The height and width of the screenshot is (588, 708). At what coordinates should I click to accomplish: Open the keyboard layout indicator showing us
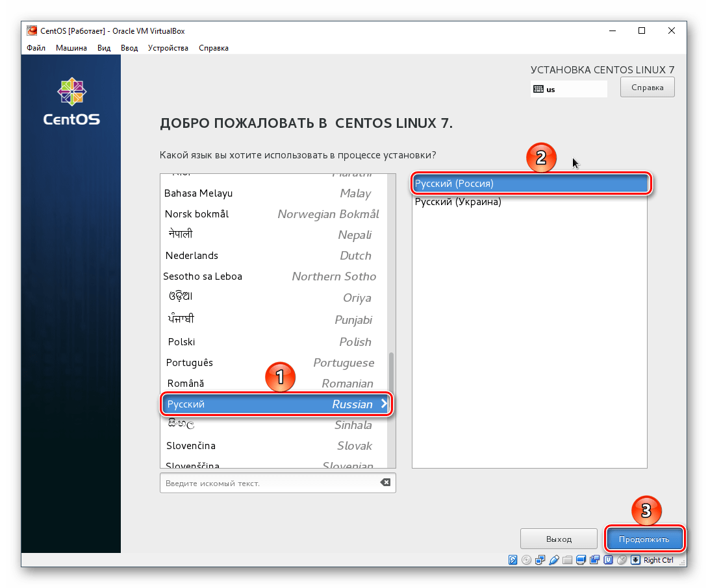point(568,88)
